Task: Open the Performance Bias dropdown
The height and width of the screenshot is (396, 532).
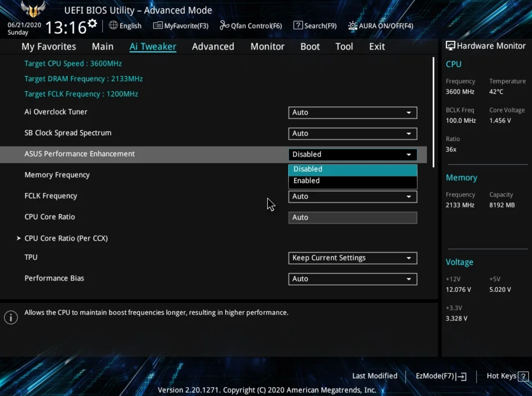Action: click(x=353, y=279)
